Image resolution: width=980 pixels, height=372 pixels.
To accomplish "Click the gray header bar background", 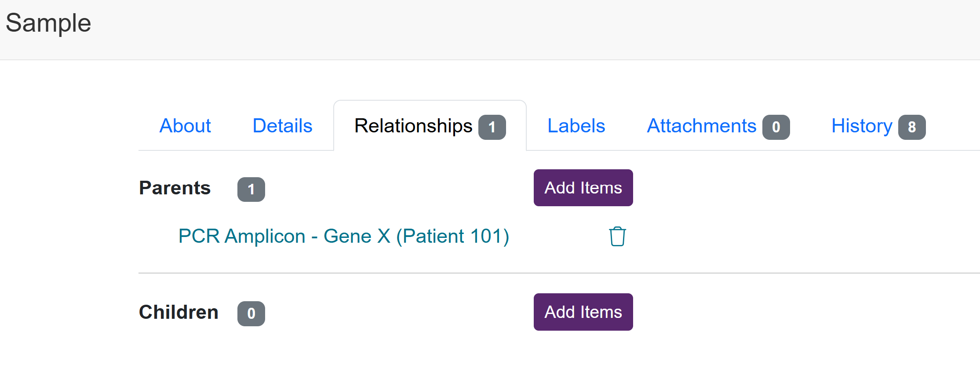I will click(528, 29).
